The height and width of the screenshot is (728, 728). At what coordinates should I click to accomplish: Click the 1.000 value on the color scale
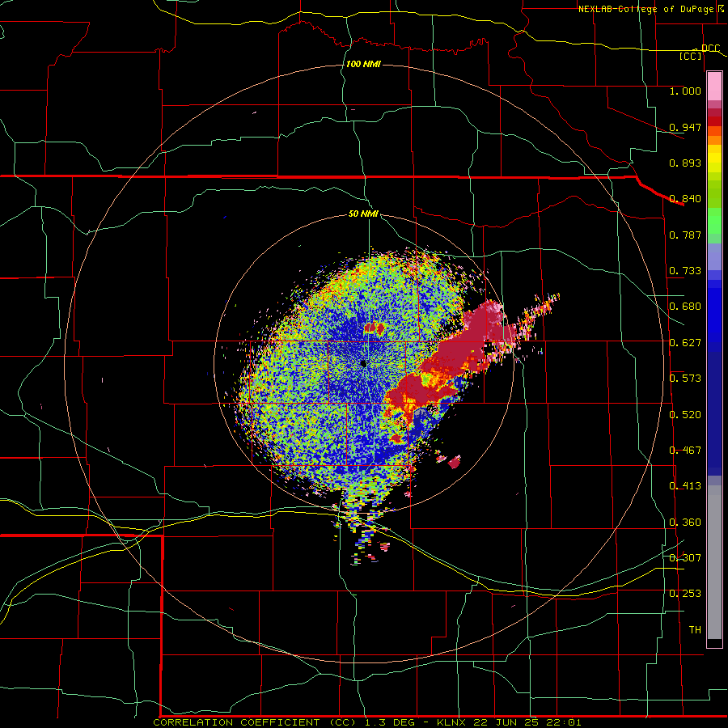(685, 91)
